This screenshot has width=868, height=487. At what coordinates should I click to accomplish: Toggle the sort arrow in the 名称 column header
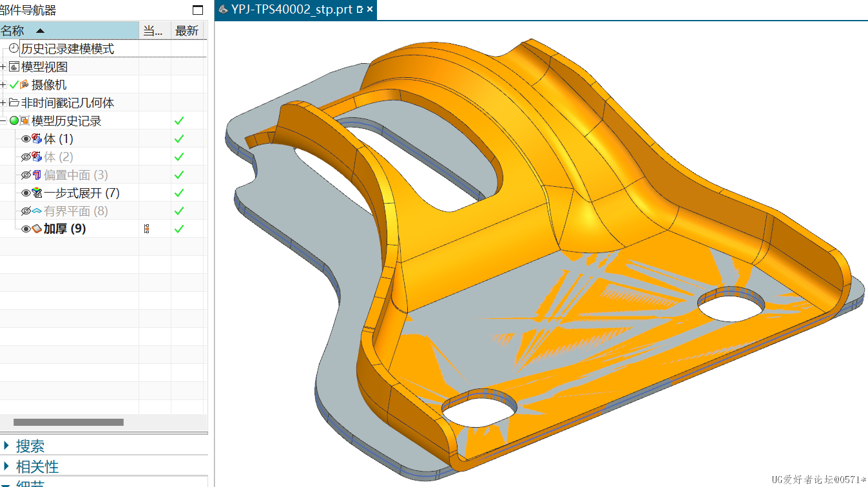(40, 30)
